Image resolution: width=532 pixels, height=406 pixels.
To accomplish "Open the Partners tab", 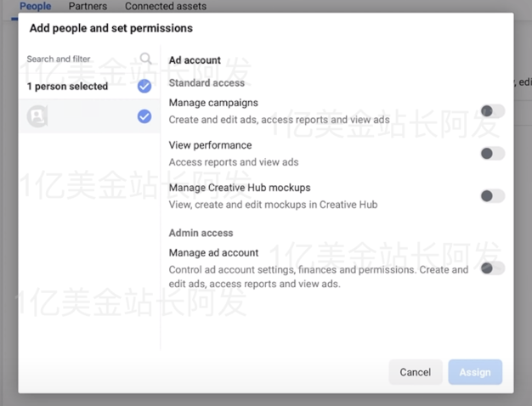I will coord(88,6).
